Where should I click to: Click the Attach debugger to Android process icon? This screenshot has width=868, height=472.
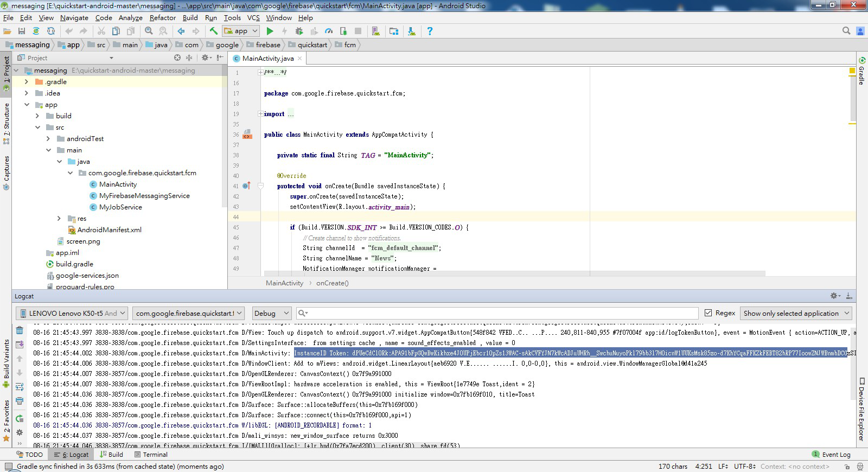[343, 31]
